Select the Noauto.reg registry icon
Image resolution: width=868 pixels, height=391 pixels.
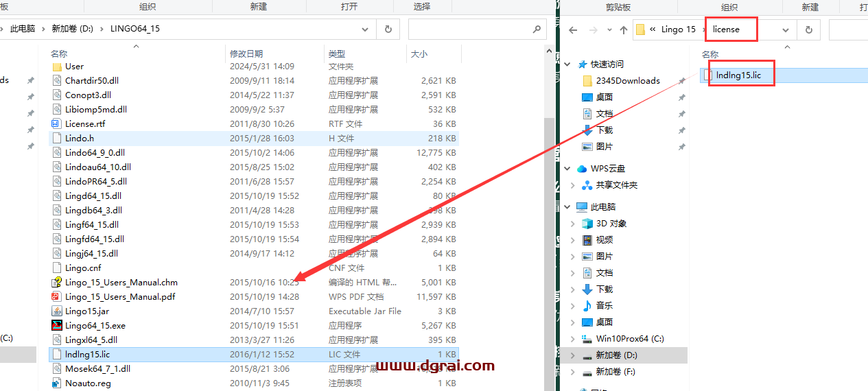click(57, 383)
